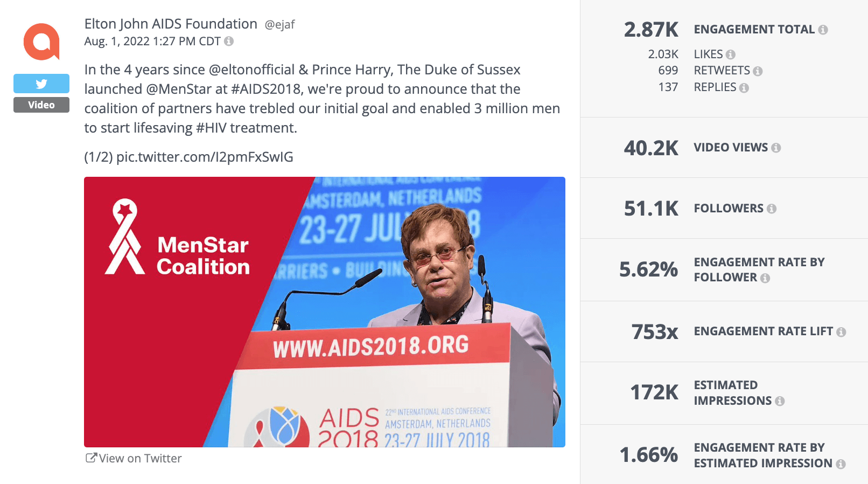Click the MenStar Coalition video thumbnail
Viewport: 868px width, 484px height.
click(x=324, y=312)
